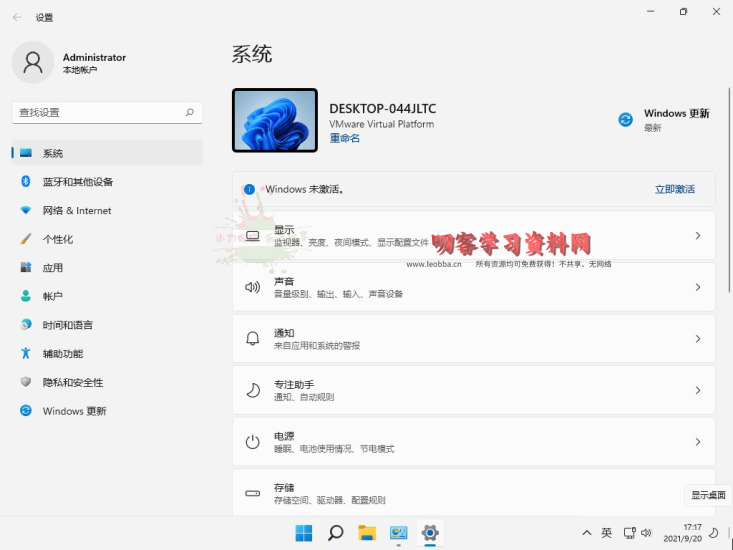Open the clock showing 17:17 2021/9/20
Image resolution: width=733 pixels, height=550 pixels.
[683, 533]
